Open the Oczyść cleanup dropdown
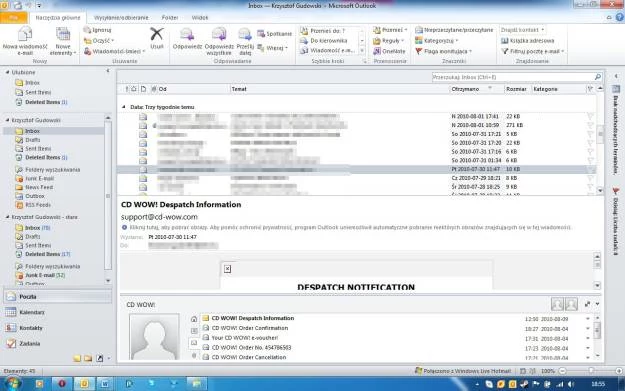This screenshot has width=625, height=391. pos(99,41)
